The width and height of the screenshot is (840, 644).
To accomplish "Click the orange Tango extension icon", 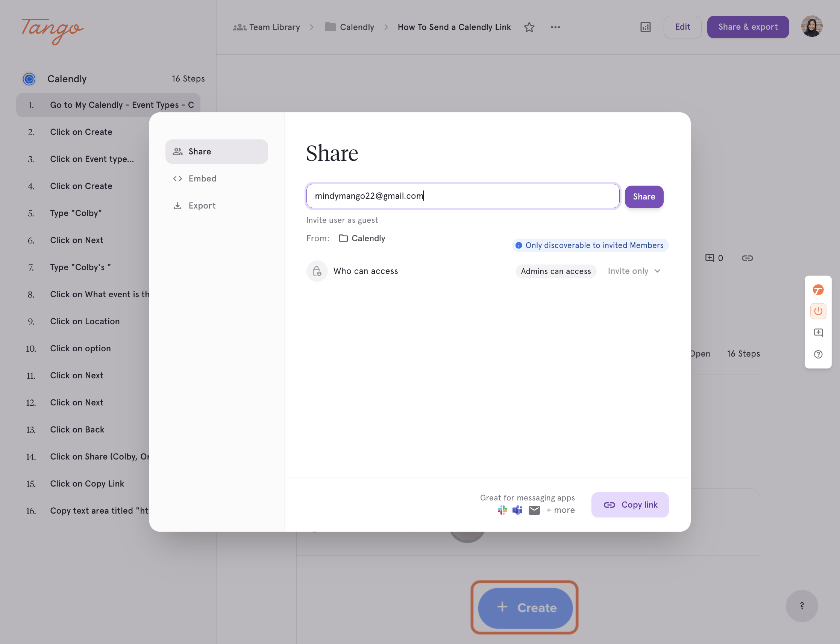I will [x=818, y=290].
